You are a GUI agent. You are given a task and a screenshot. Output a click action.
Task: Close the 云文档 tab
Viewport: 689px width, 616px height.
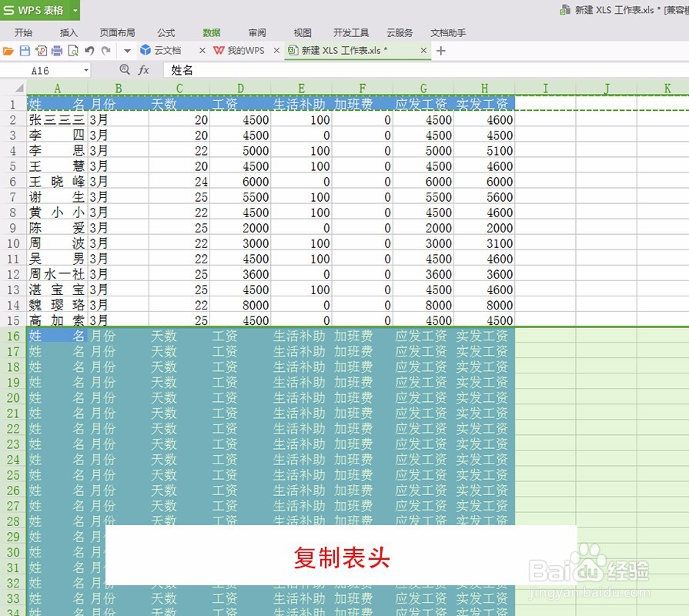tap(202, 49)
